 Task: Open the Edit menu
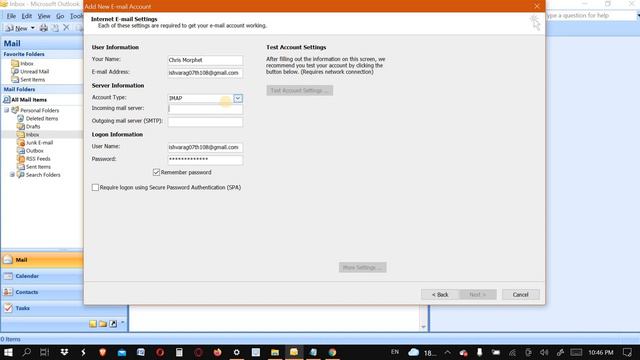click(27, 16)
